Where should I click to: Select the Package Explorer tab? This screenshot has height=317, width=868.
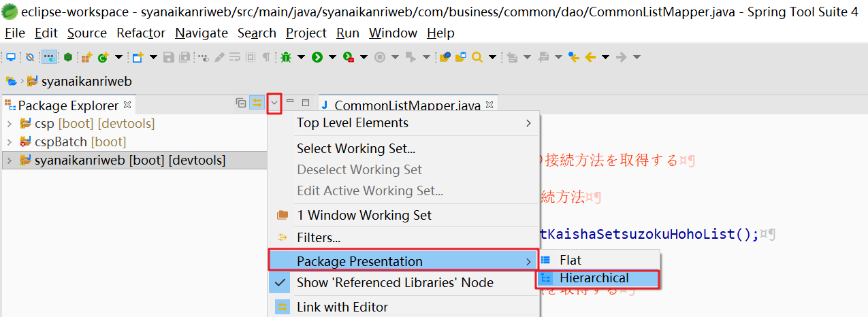[68, 105]
